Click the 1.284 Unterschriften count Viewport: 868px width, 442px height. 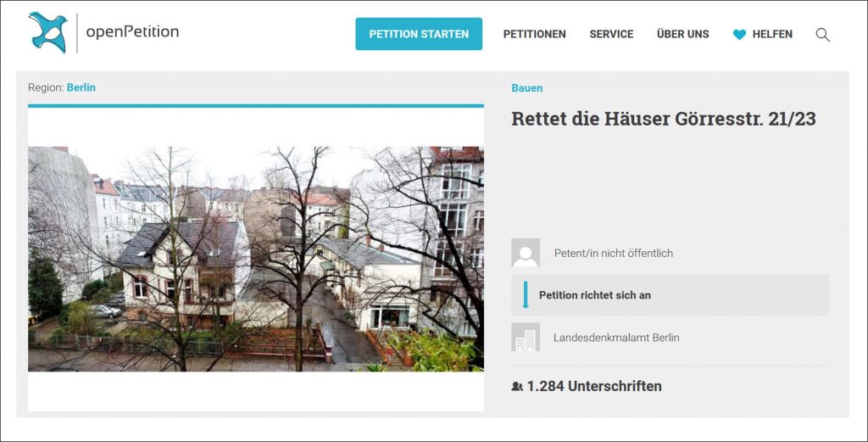point(593,387)
